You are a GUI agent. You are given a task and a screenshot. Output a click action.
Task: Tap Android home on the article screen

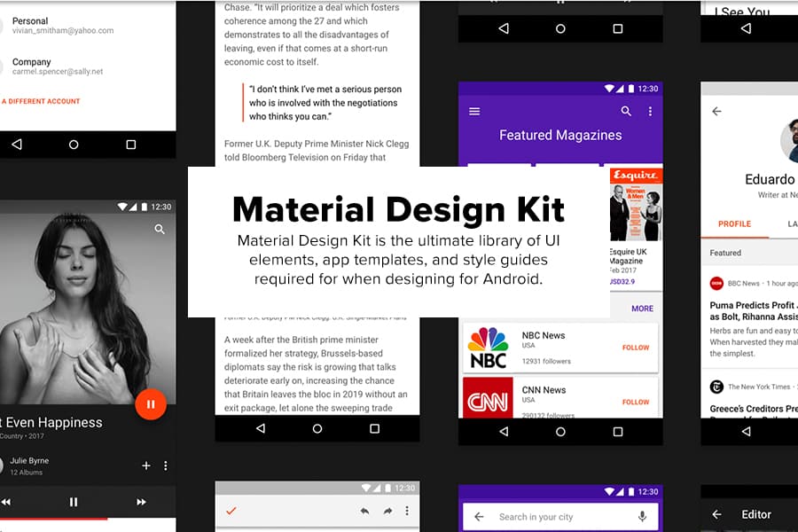pos(317,428)
